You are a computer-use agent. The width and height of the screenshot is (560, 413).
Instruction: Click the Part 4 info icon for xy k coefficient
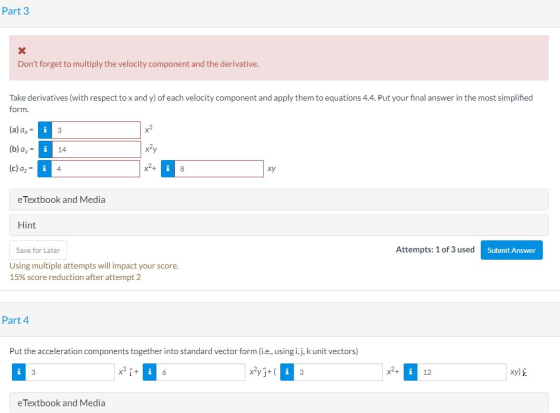click(x=410, y=372)
